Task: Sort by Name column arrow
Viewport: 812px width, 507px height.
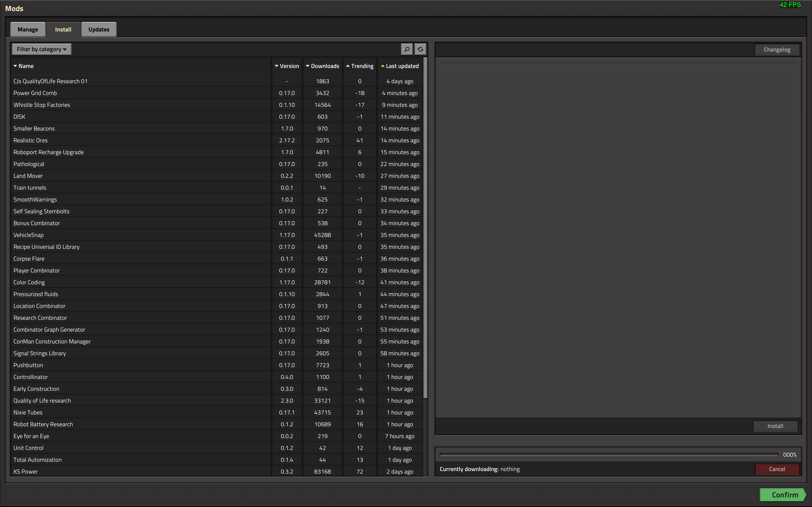Action: 15,66
